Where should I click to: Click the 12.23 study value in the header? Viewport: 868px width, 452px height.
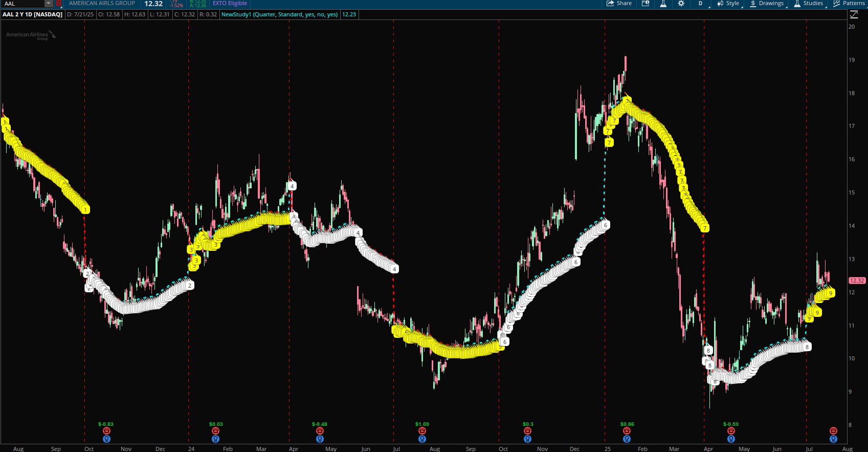pyautogui.click(x=349, y=14)
